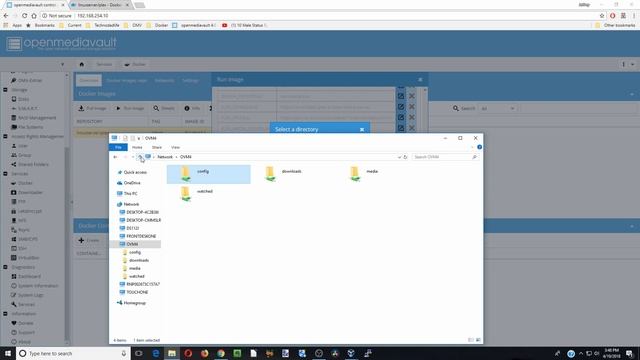Refresh the Explorer address bar
640x360 pixels.
tap(405, 157)
